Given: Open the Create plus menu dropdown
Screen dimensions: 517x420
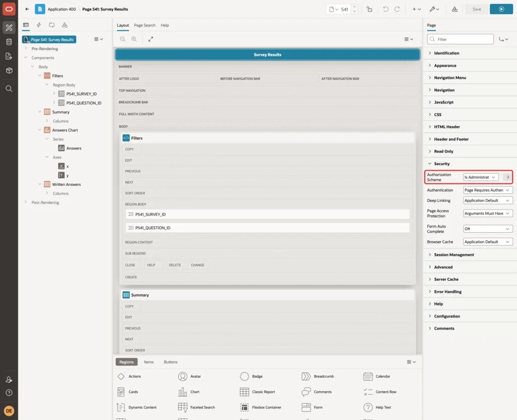Looking at the screenshot, I should (x=417, y=9).
